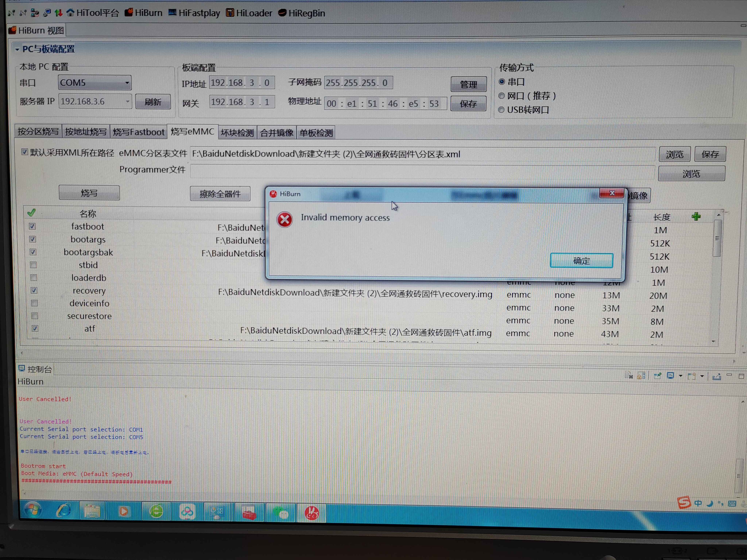Viewport: 747px width, 560px height.
Task: Click the first serial connect icon
Action: pos(11,13)
